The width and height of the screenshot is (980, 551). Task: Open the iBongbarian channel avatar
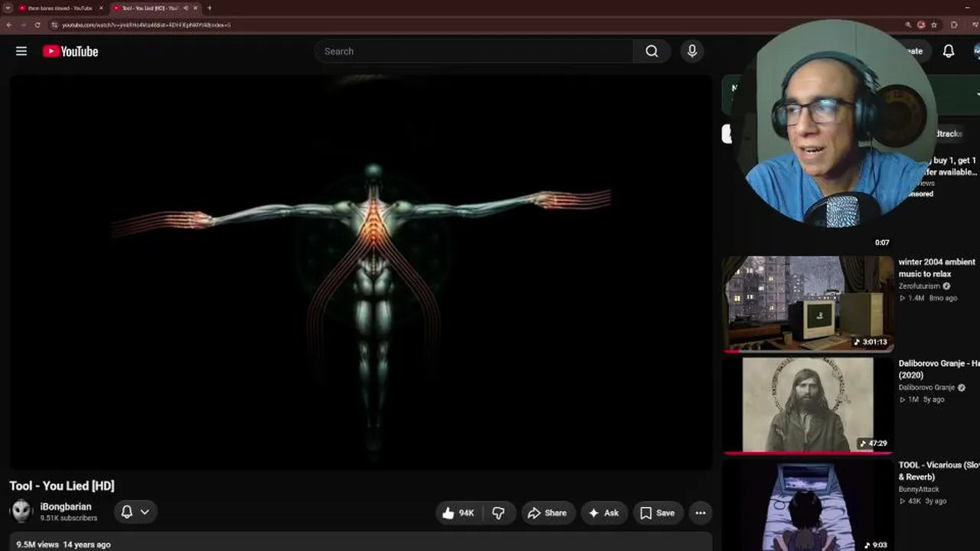point(21,511)
